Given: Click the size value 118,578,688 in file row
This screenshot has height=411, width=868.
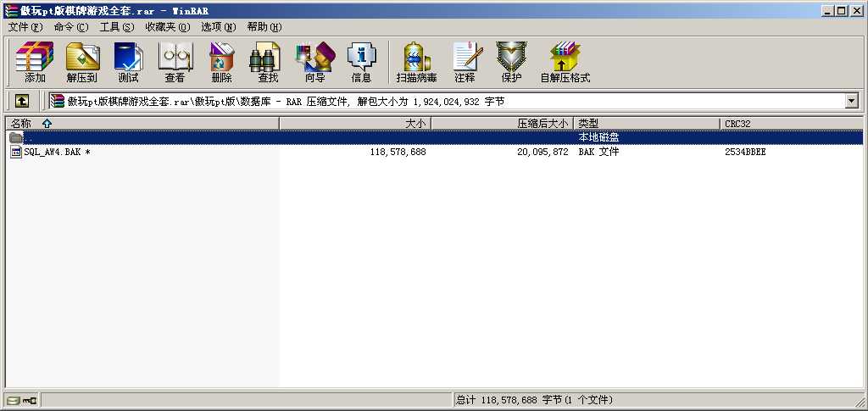Looking at the screenshot, I should (398, 152).
